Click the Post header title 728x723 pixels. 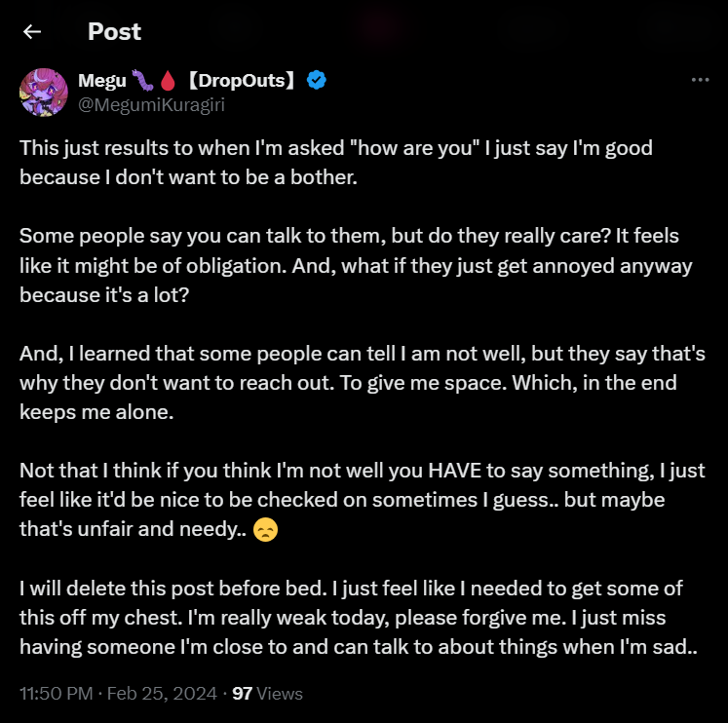[114, 31]
